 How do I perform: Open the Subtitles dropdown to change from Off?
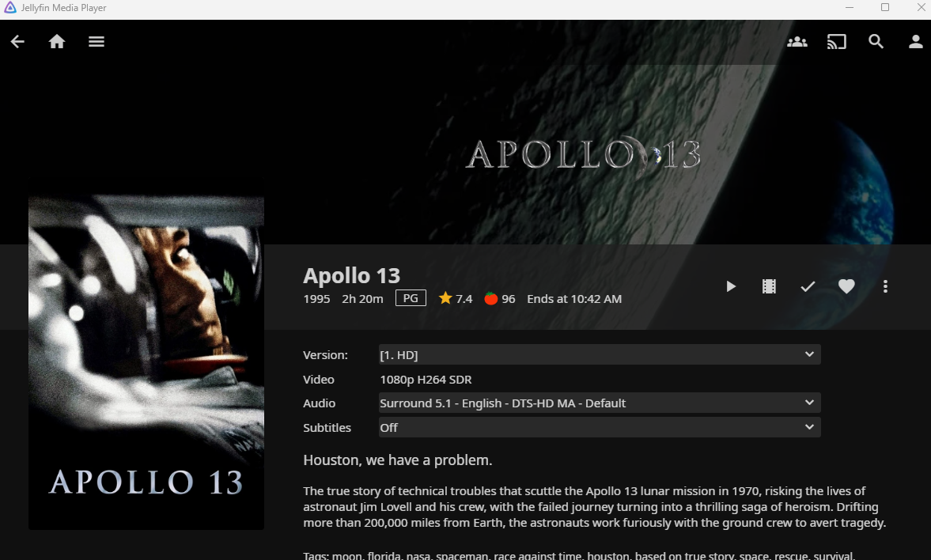(599, 427)
